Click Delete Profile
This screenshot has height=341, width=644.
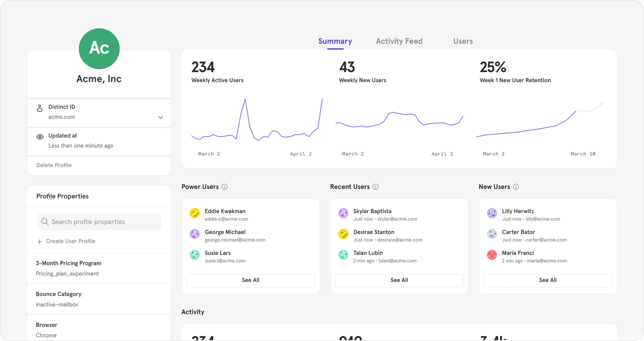tap(54, 165)
